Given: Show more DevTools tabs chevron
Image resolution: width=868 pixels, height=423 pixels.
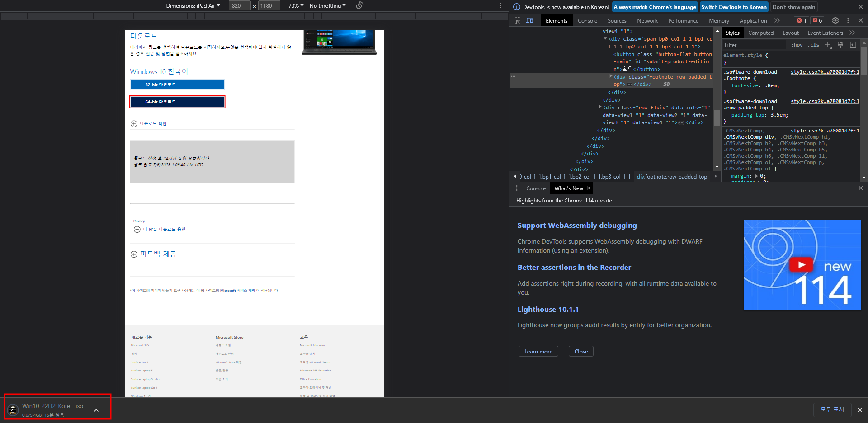Looking at the screenshot, I should click(x=777, y=20).
